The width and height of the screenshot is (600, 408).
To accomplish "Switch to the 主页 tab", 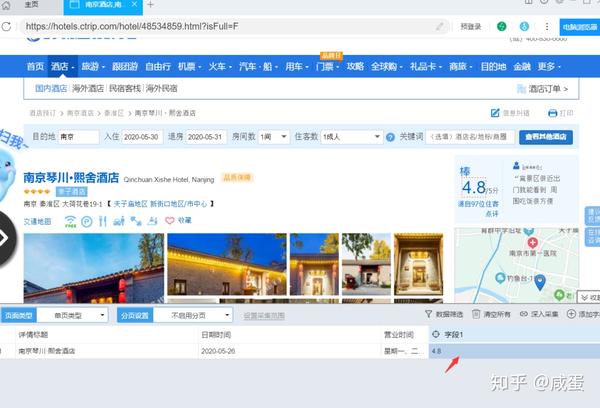I will coord(32,5).
